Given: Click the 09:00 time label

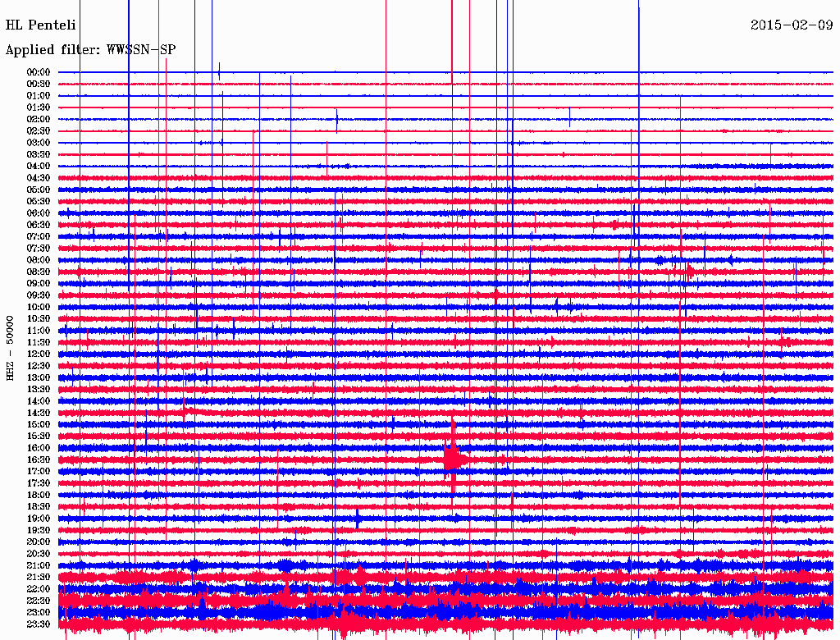Looking at the screenshot, I should point(38,284).
